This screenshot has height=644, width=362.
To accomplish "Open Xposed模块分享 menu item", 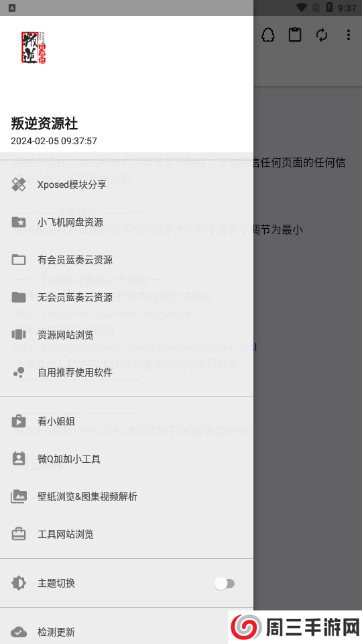I will (127, 184).
